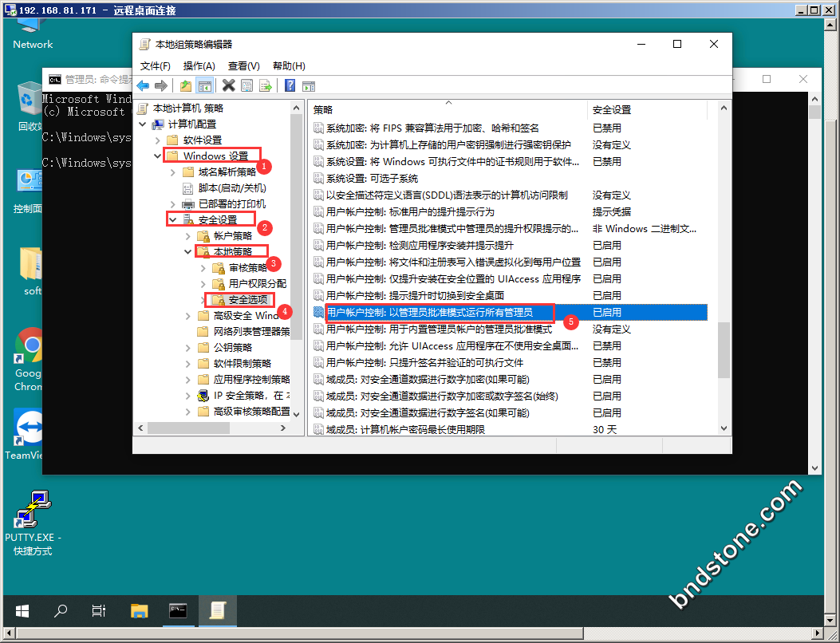Collapse the Windows 设置 tree node

157,156
